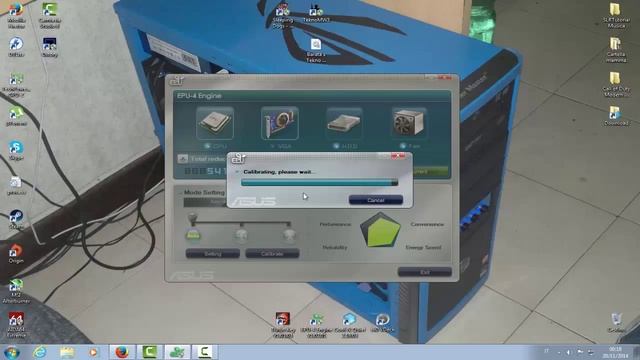Open the Windows Start menu
This screenshot has width=640, height=360.
point(11,352)
